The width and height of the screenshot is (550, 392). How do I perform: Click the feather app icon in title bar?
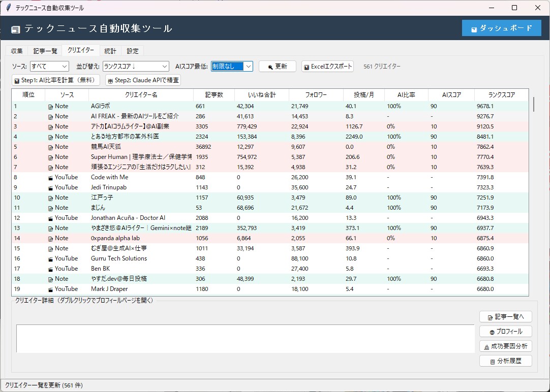point(9,8)
